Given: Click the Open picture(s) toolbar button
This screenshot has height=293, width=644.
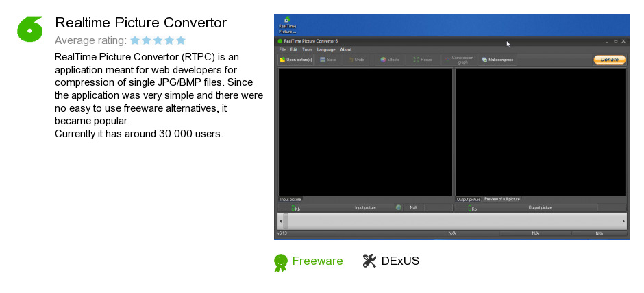Looking at the screenshot, I should tap(296, 60).
